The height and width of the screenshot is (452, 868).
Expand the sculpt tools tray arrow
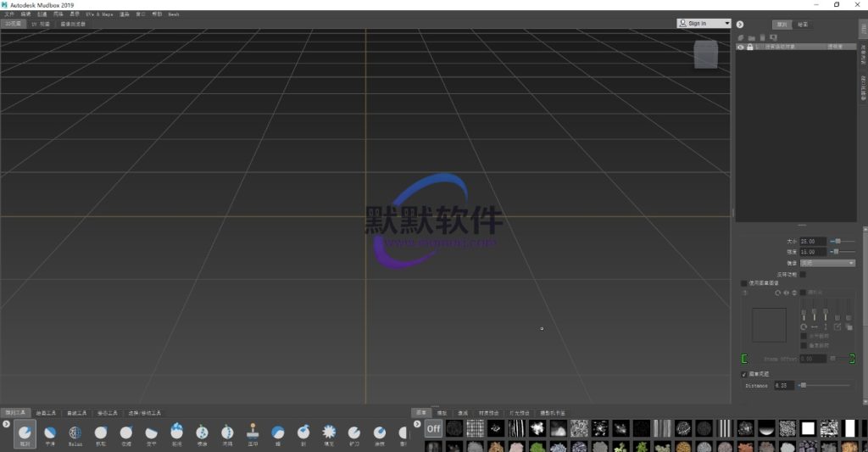(x=6, y=423)
